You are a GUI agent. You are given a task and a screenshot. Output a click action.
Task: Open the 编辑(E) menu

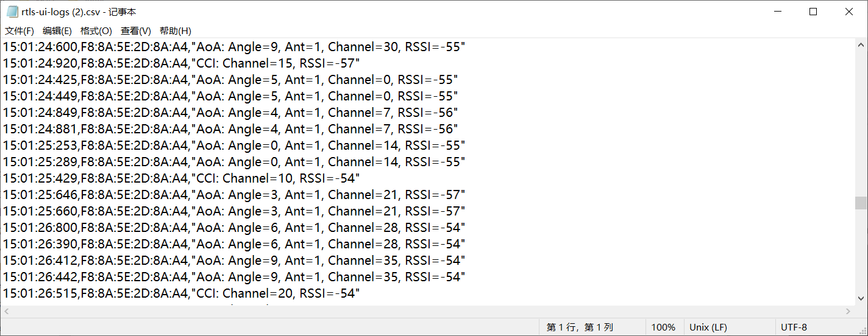(57, 31)
